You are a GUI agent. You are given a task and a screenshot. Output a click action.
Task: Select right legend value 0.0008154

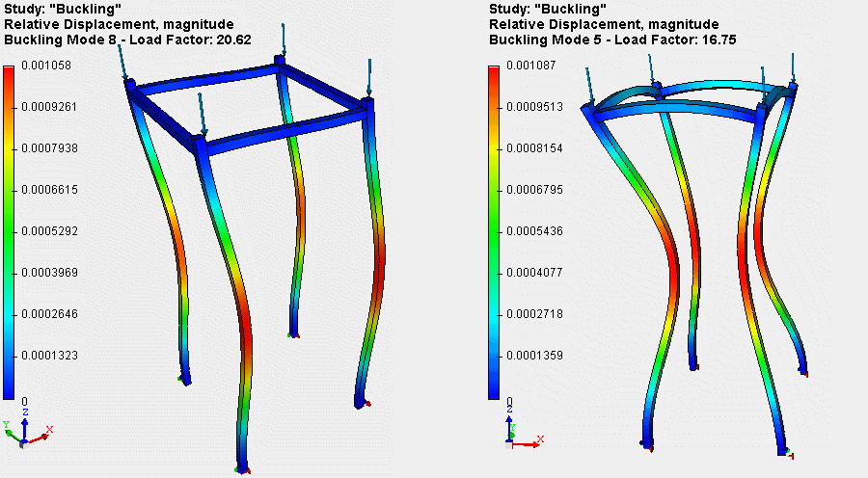coord(534,148)
